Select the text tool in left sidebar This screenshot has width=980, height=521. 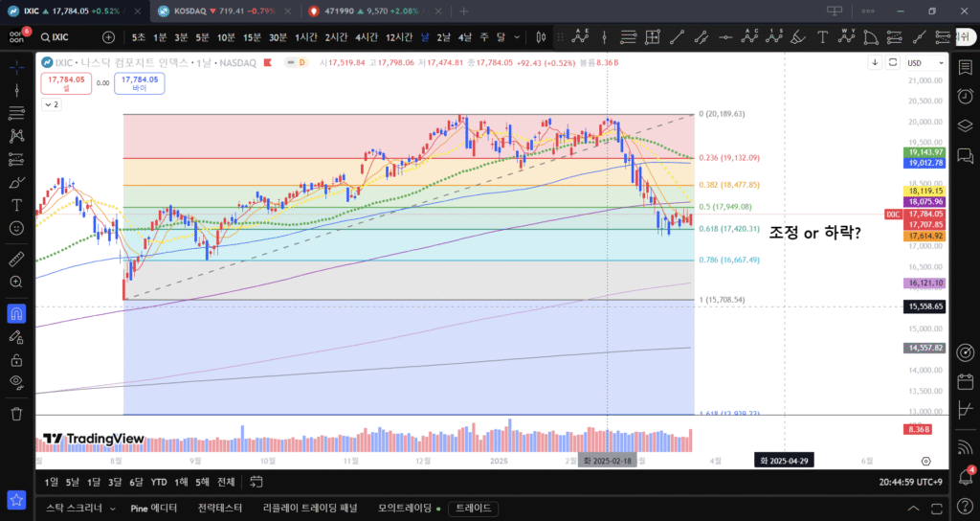[17, 205]
